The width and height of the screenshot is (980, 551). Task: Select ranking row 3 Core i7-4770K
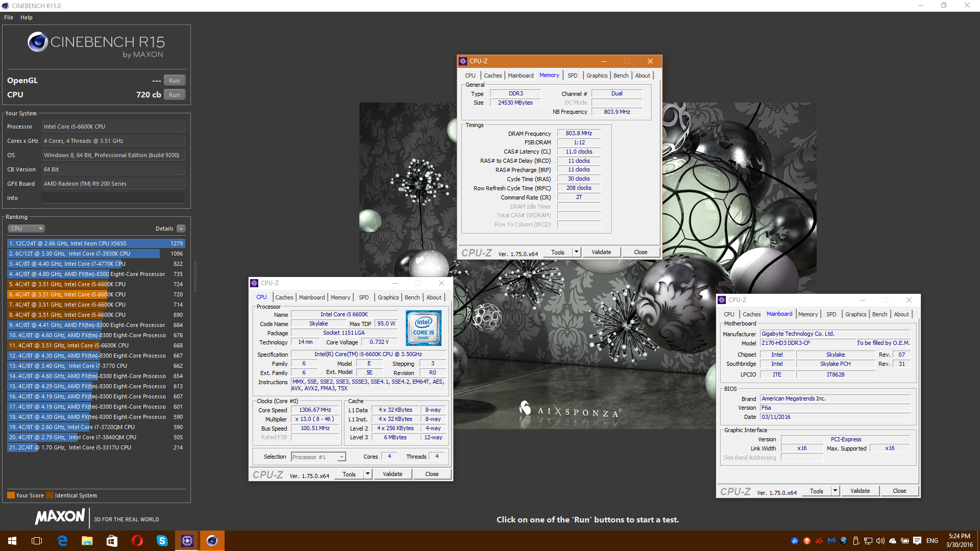coord(96,264)
